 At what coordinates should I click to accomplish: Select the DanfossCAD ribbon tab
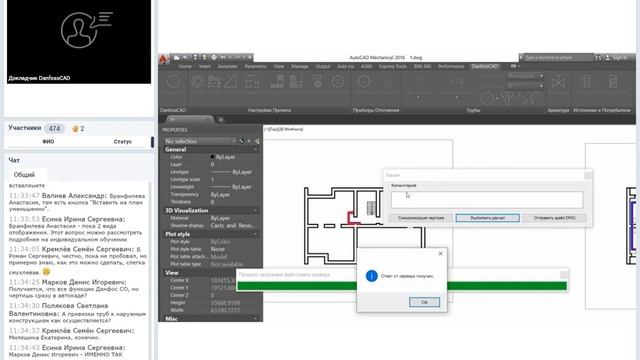tap(485, 66)
